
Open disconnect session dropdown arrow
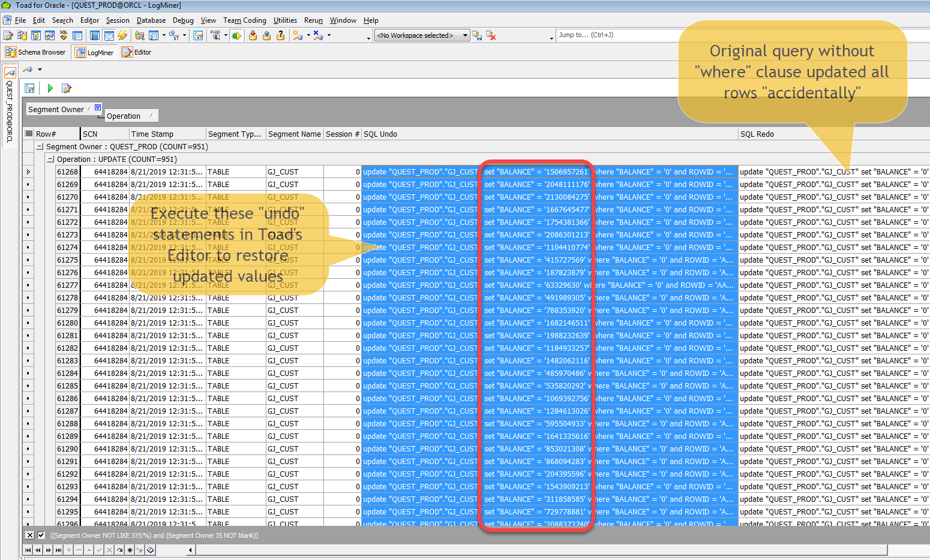(x=329, y=36)
